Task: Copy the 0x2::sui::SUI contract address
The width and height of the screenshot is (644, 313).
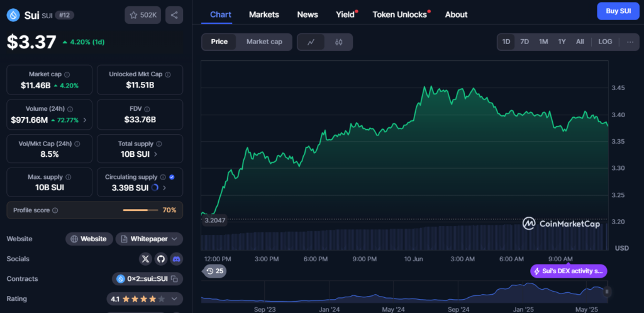Action: 175,279
